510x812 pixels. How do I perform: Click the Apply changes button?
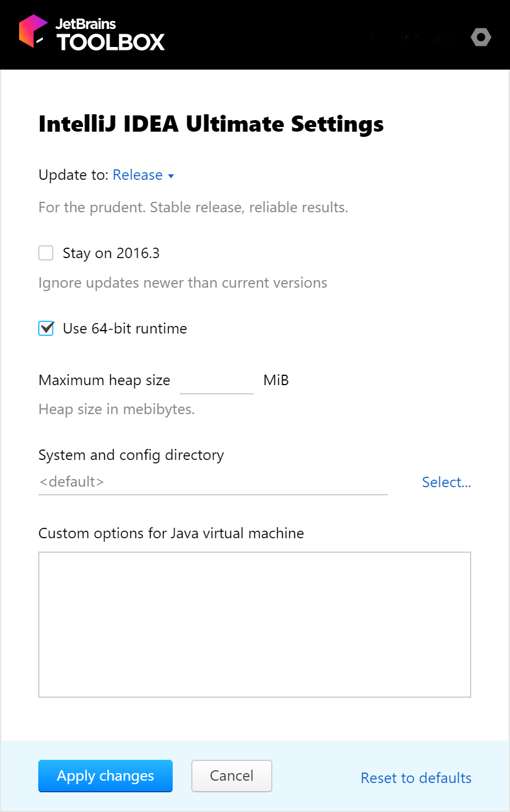pyautogui.click(x=105, y=776)
